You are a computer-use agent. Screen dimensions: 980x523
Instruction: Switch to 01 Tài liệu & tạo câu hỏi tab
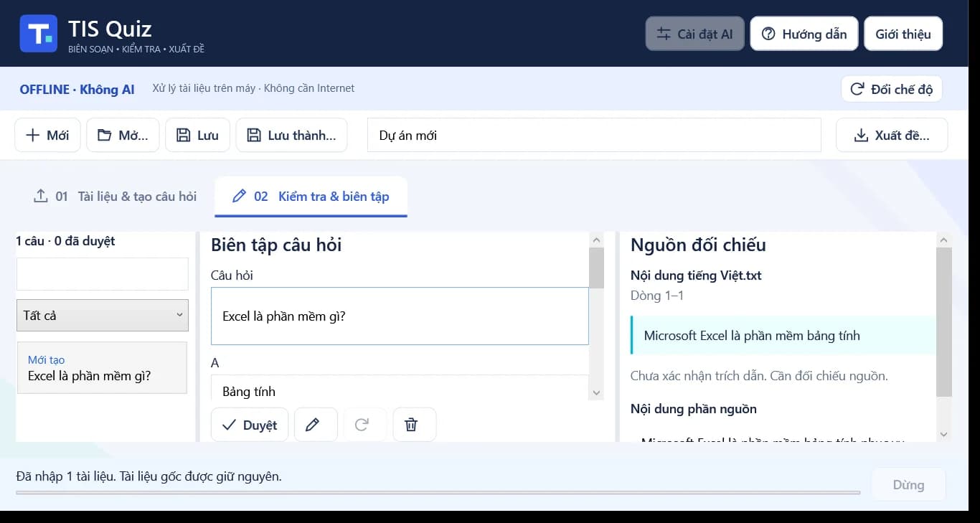[115, 196]
